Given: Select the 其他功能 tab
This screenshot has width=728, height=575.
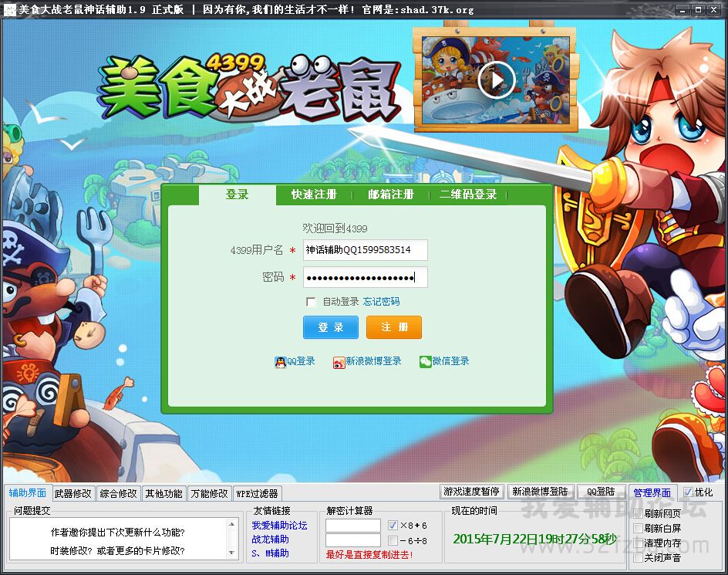Looking at the screenshot, I should tap(164, 494).
